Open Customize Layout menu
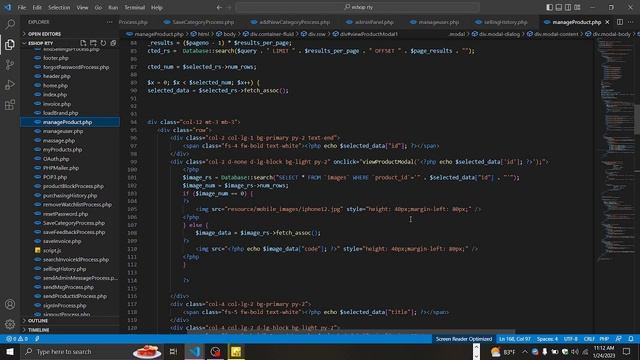Image resolution: width=640 pixels, height=360 pixels. (x=577, y=7)
